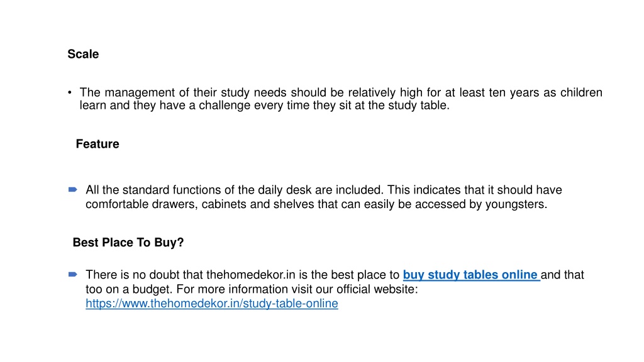The height and width of the screenshot is (362, 644).
Task: Click the word 'youngsters' in the Feature paragraph
Action: tap(514, 204)
